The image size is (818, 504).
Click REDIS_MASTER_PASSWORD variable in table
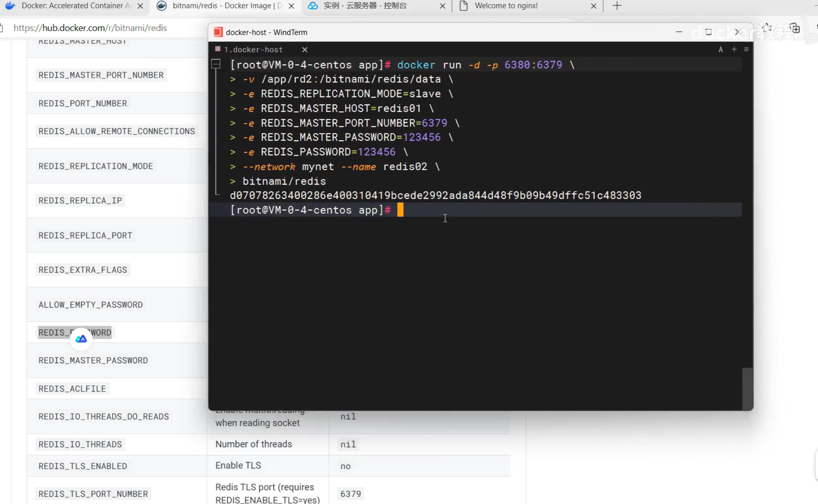coord(93,360)
